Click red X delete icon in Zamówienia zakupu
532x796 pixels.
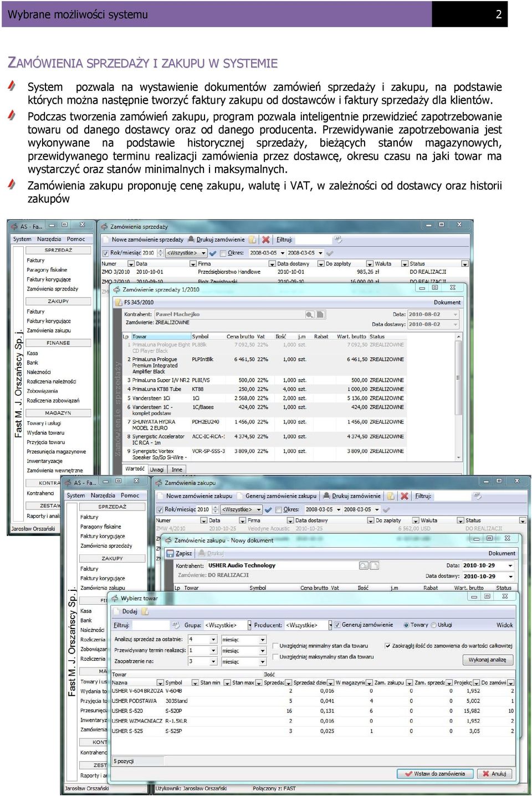pyautogui.click(x=405, y=496)
